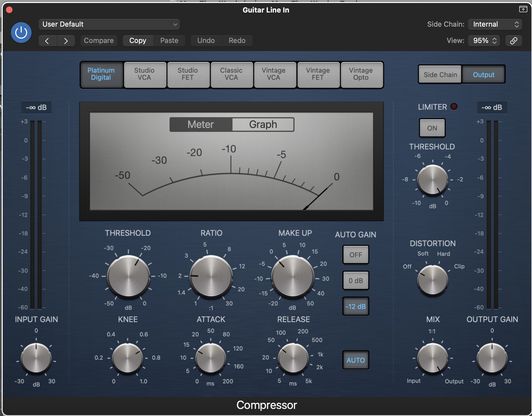Click the ATTACK knob
Image resolution: width=532 pixels, height=416 pixels.
coord(211,358)
